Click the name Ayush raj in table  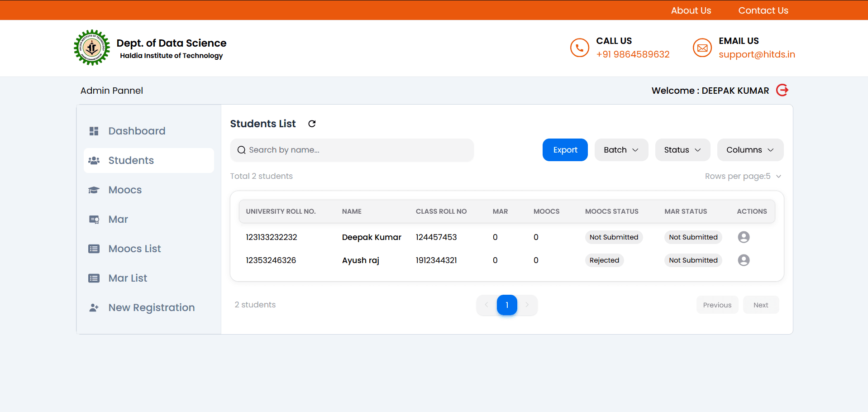[x=361, y=260]
